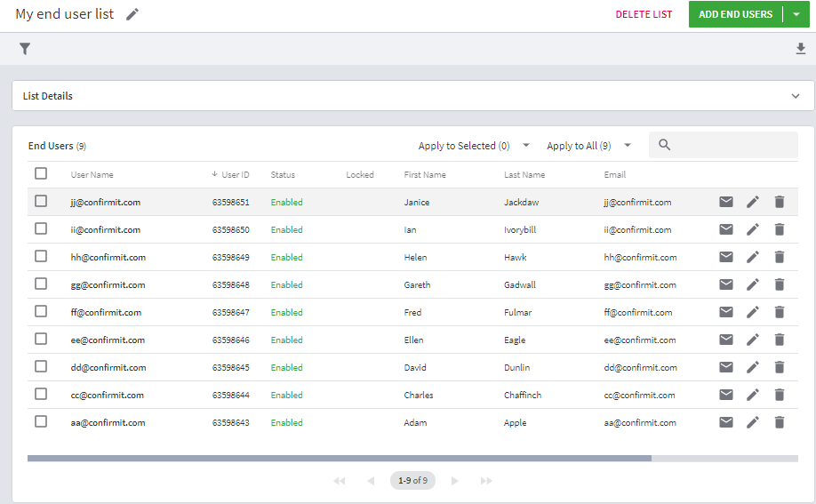Delete the Ian Ivorybill row
Image resolution: width=816 pixels, height=504 pixels.
click(779, 229)
